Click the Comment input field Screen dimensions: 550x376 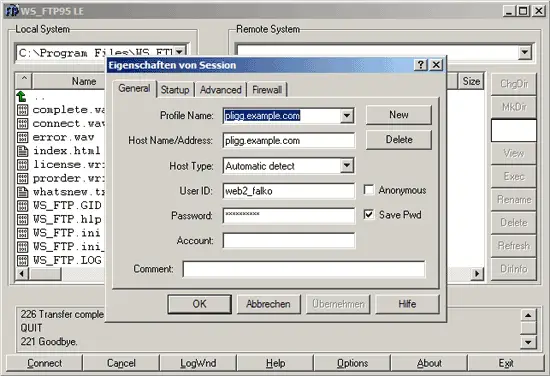coord(304,269)
